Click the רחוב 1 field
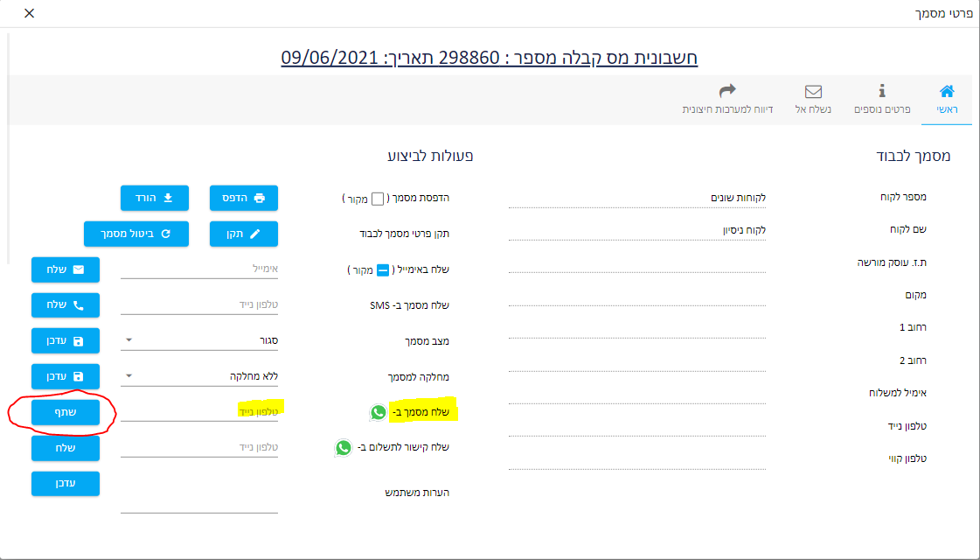The image size is (980, 560). point(637,328)
